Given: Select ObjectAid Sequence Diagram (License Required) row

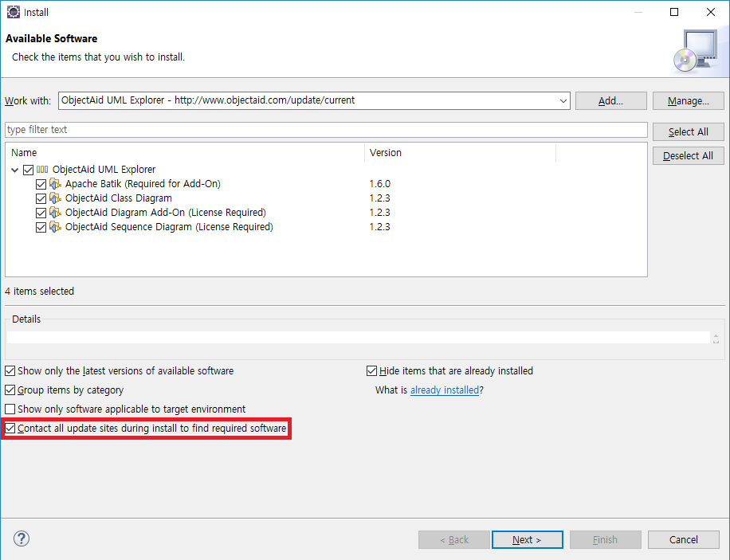Looking at the screenshot, I should (169, 227).
